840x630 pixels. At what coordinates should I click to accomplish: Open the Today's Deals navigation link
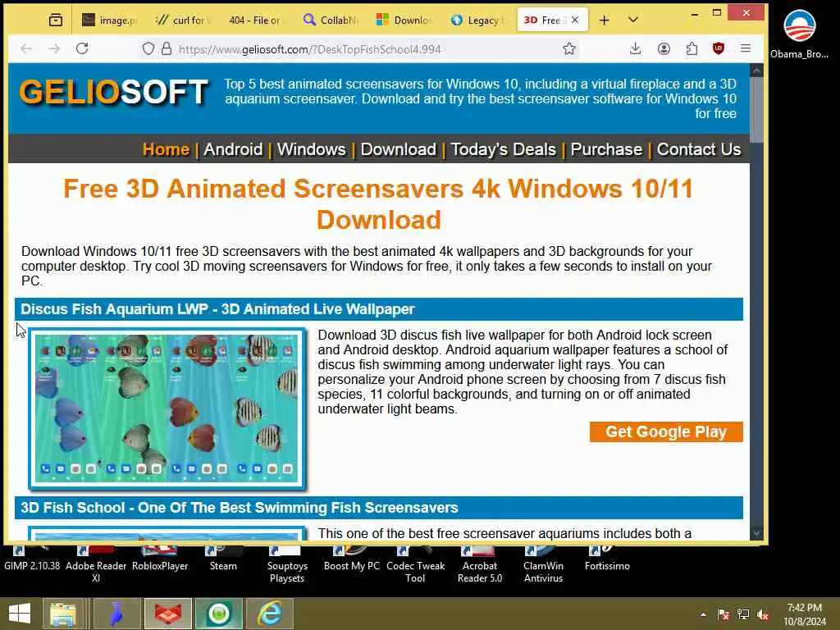[503, 149]
